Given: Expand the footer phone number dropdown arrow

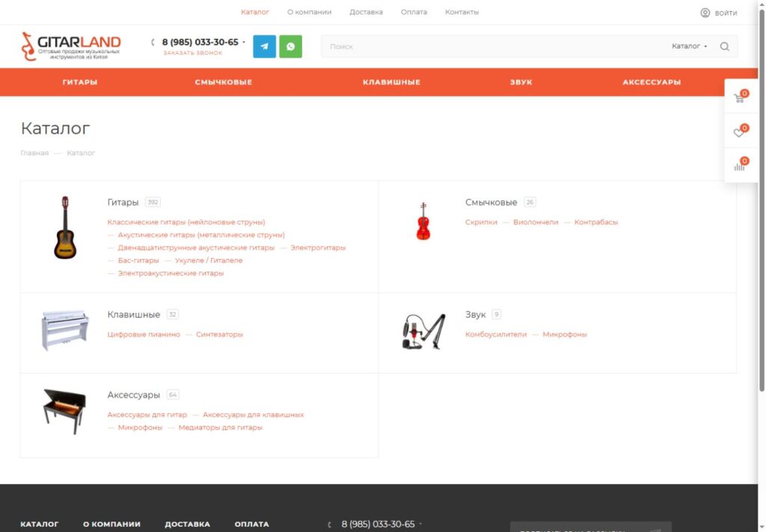Looking at the screenshot, I should [x=420, y=524].
